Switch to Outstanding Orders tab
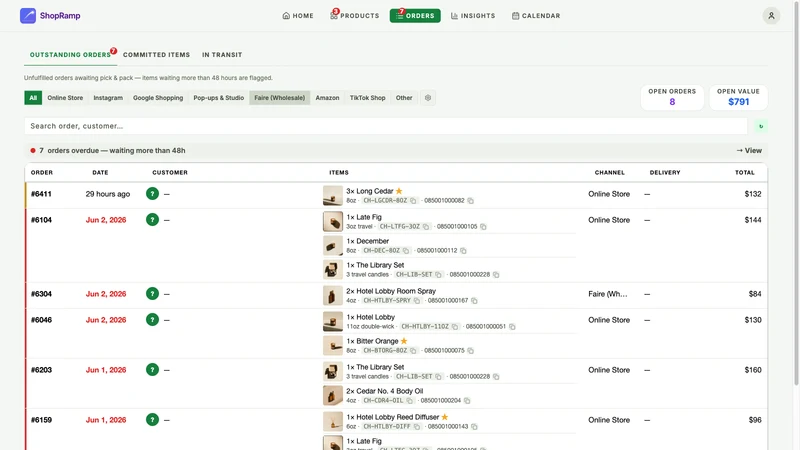 (70, 55)
